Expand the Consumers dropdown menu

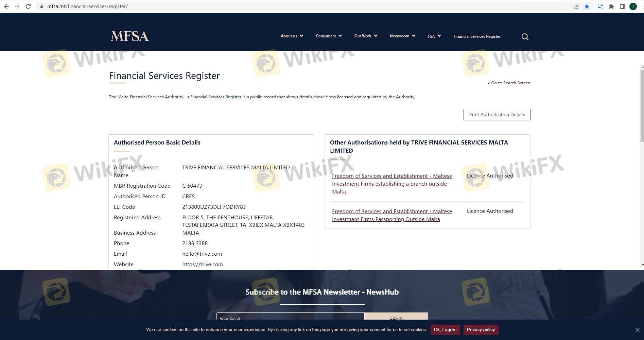pos(328,36)
